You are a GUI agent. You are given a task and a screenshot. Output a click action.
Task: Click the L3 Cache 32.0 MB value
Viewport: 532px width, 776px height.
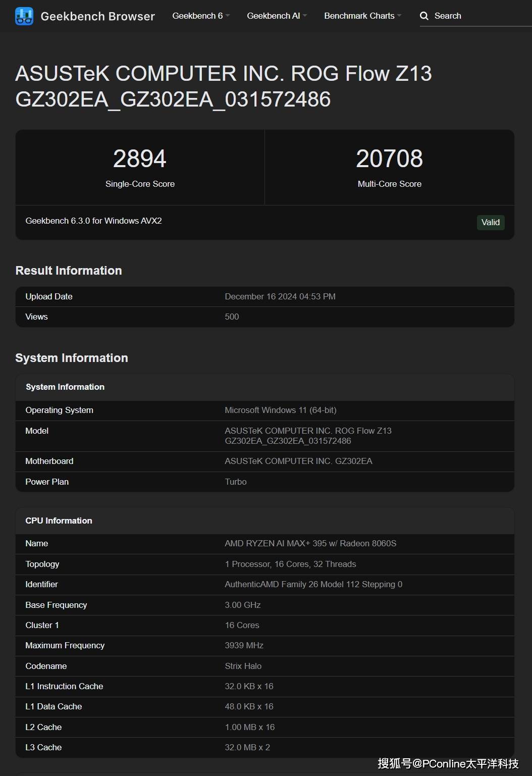(247, 747)
